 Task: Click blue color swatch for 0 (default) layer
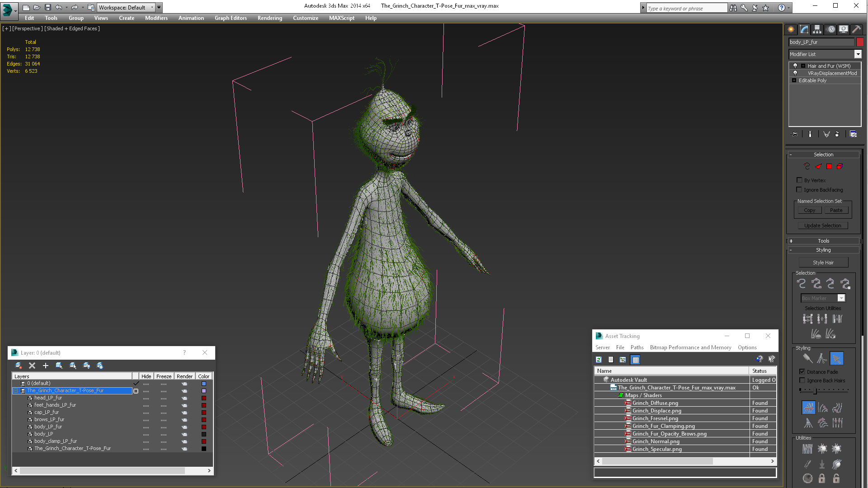coord(204,384)
